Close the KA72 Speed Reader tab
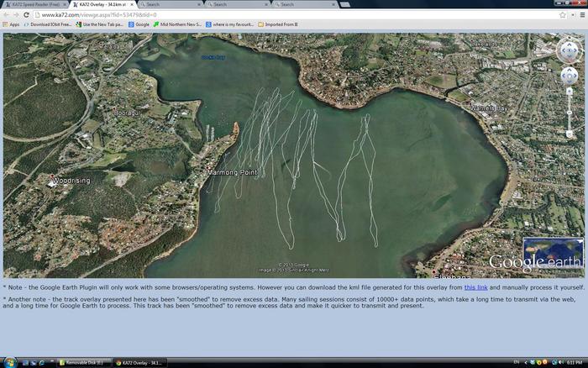 pyautogui.click(x=65, y=4)
